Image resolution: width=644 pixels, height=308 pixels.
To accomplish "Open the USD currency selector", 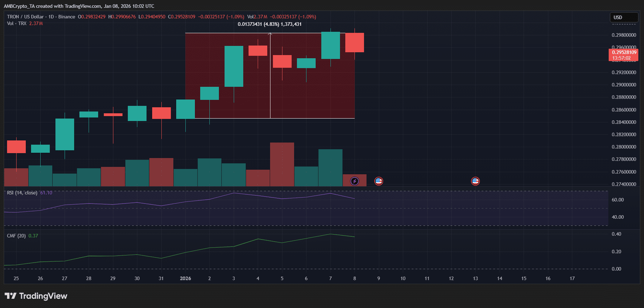I will (623, 17).
